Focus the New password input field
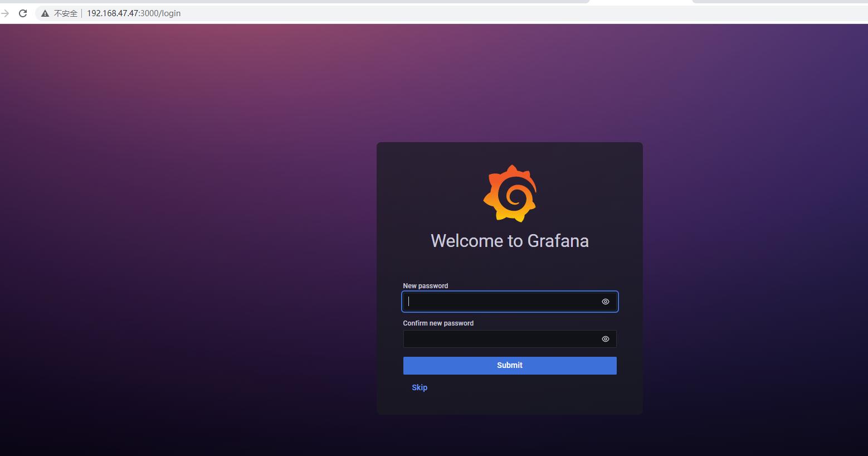The width and height of the screenshot is (868, 456). coord(510,302)
